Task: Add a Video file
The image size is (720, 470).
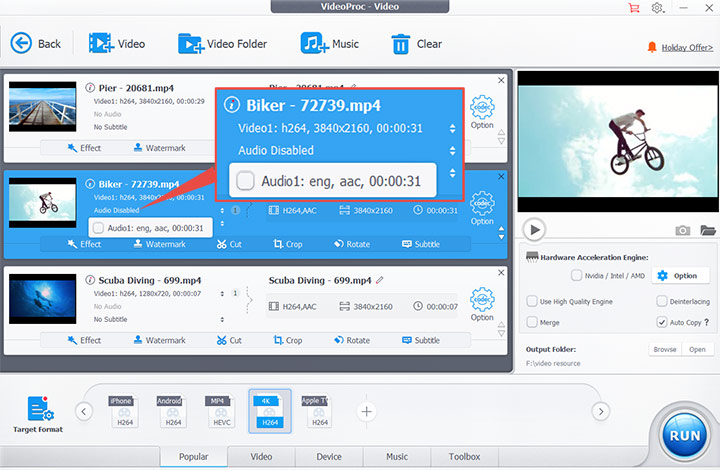Action: tap(117, 44)
